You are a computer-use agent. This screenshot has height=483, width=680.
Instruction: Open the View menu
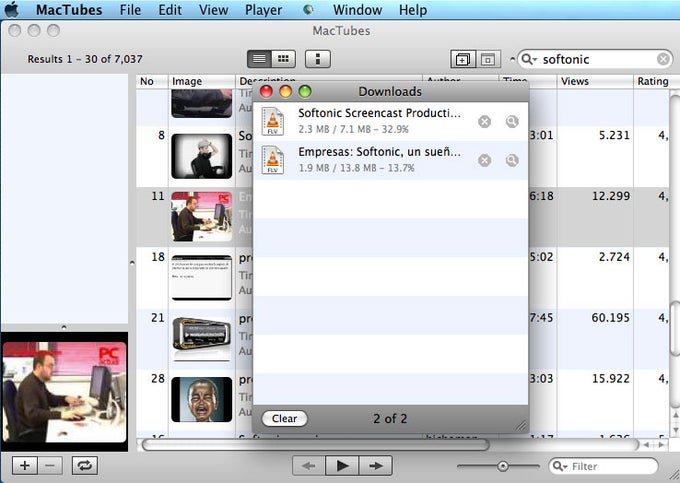click(x=213, y=10)
